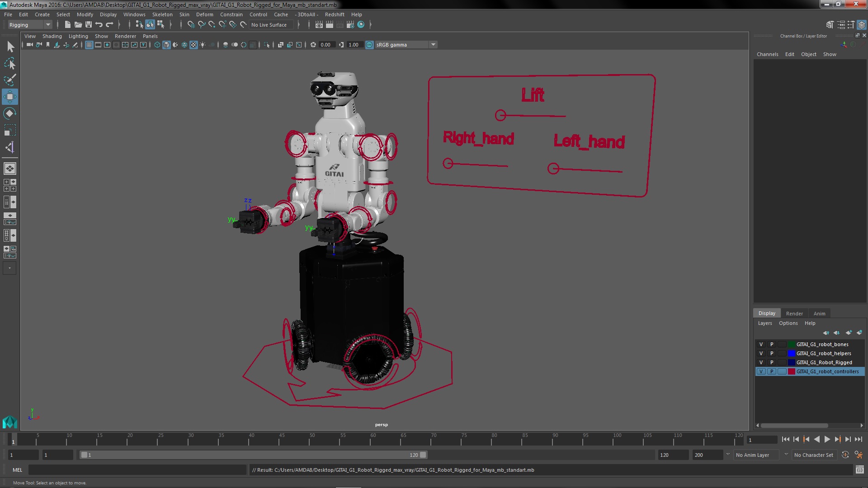The image size is (868, 488).
Task: Open the Redshift menu
Action: point(335,14)
